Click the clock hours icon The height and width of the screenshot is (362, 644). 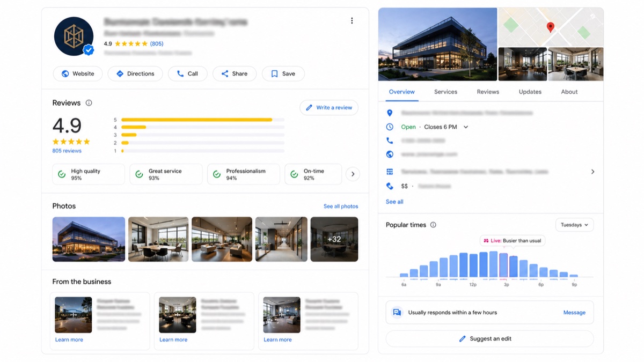point(390,127)
